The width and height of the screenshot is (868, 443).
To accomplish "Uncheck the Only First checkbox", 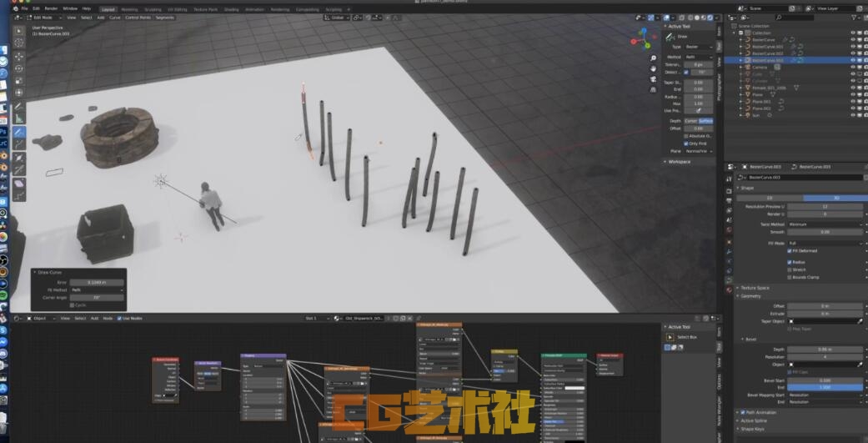I will pos(686,143).
